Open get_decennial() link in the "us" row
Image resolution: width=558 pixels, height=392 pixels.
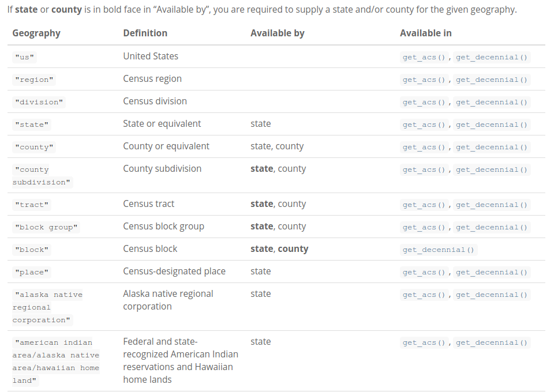(x=491, y=57)
